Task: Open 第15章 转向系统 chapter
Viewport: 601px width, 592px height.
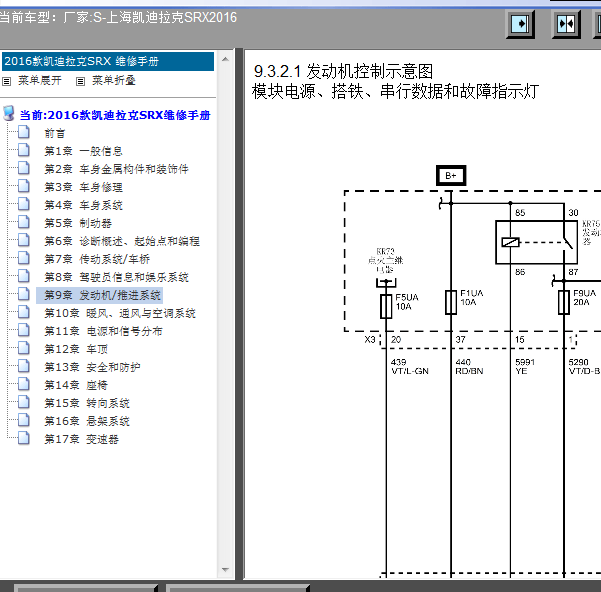Action: 87,403
